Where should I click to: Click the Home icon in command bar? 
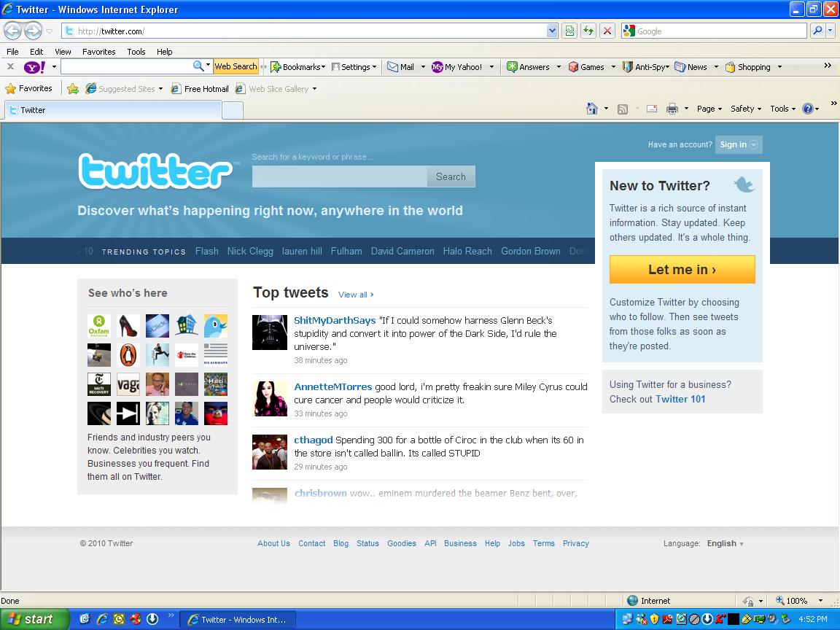tap(591, 109)
